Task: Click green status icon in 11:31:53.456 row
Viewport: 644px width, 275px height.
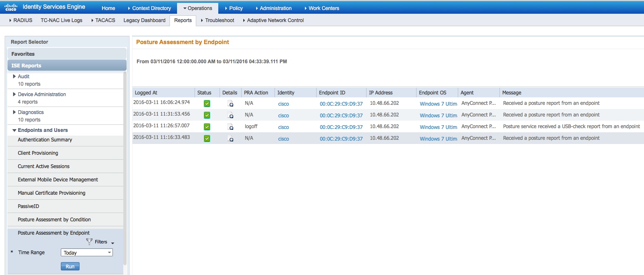Action: click(x=207, y=115)
